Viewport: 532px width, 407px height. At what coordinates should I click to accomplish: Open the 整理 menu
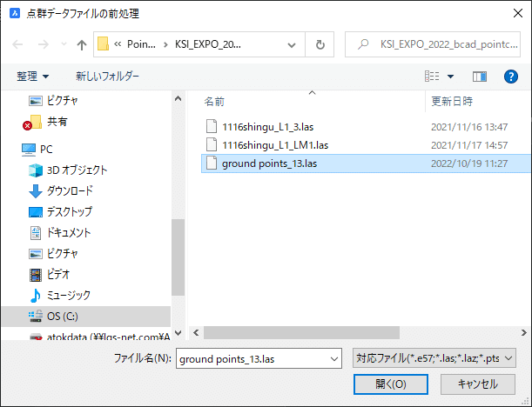[x=32, y=77]
